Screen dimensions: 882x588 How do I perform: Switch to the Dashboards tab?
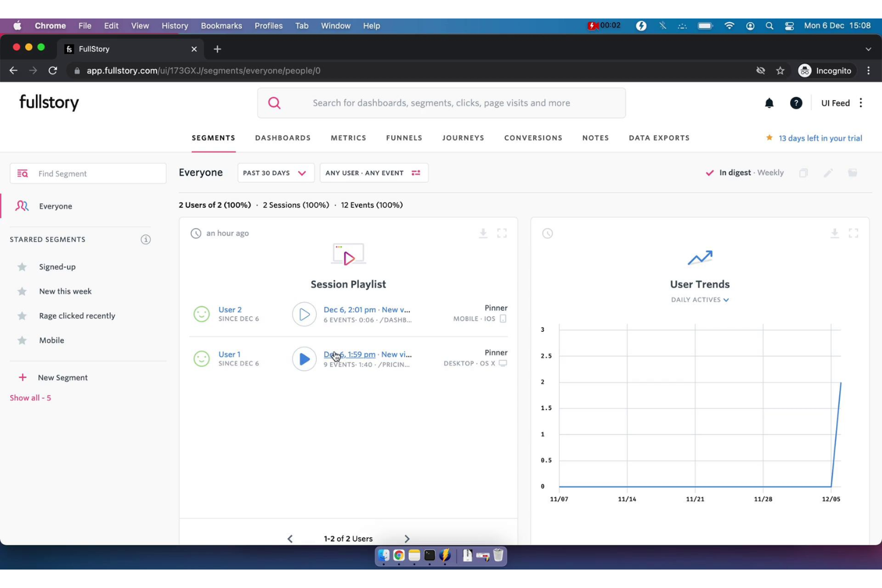pos(282,138)
